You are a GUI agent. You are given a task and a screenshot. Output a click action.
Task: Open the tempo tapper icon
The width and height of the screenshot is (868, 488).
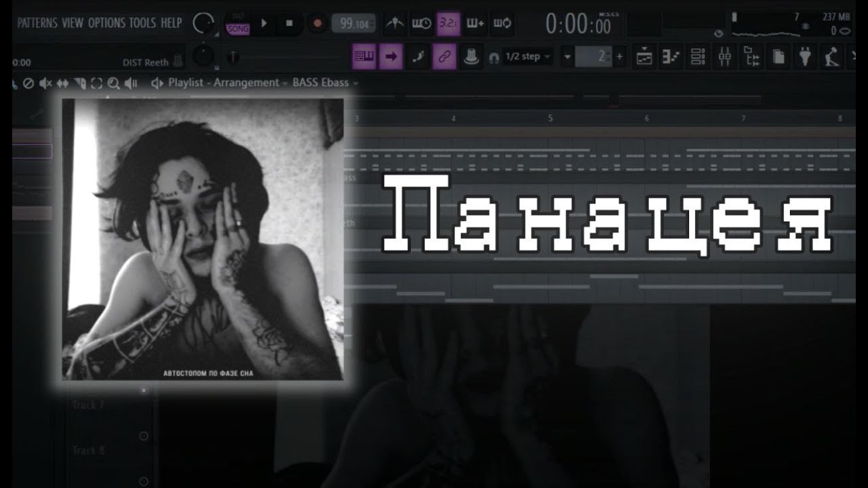(832, 57)
